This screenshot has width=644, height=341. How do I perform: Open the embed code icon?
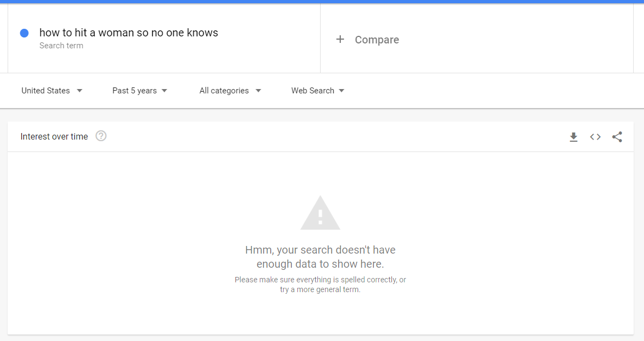tap(595, 137)
